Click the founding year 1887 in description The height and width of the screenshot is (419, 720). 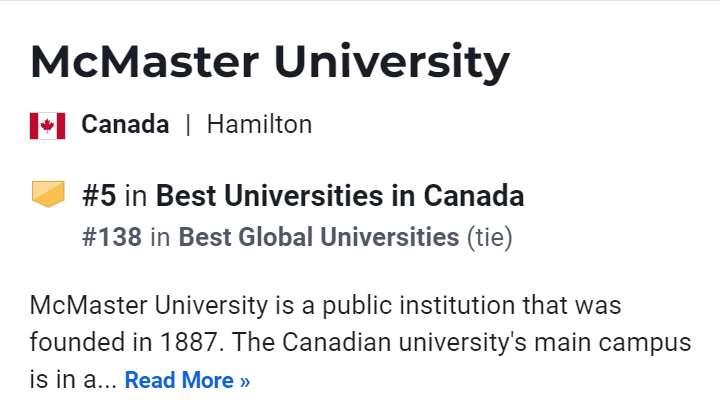[x=188, y=342]
